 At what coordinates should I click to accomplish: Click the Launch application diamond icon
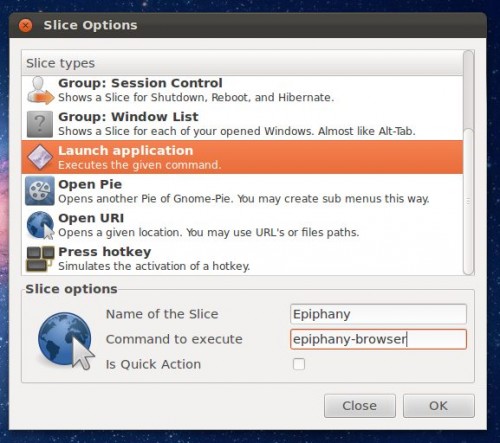40,157
